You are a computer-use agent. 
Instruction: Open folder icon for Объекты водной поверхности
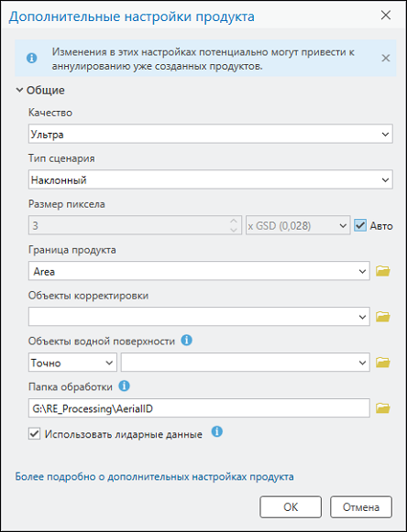click(x=383, y=363)
